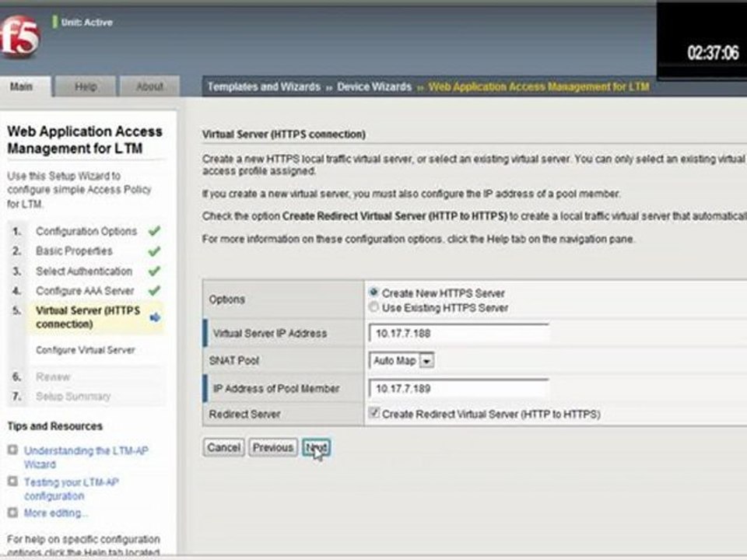747x560 pixels.
Task: Switch to the Help tab
Action: point(86,86)
